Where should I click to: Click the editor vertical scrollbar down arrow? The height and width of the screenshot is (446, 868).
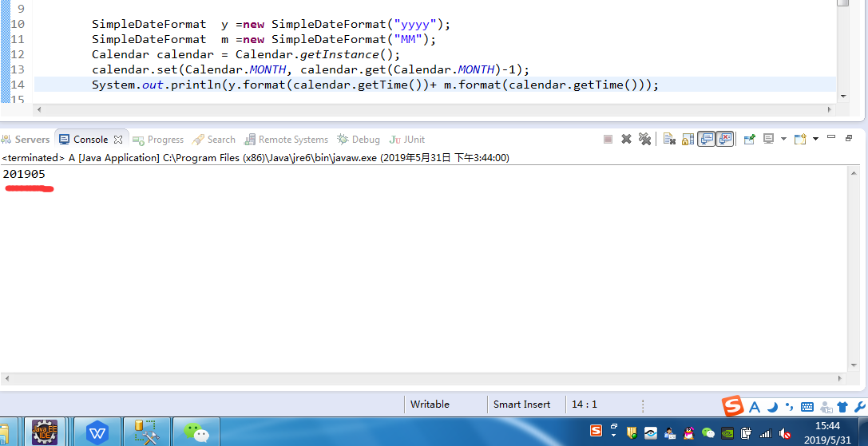click(x=843, y=97)
